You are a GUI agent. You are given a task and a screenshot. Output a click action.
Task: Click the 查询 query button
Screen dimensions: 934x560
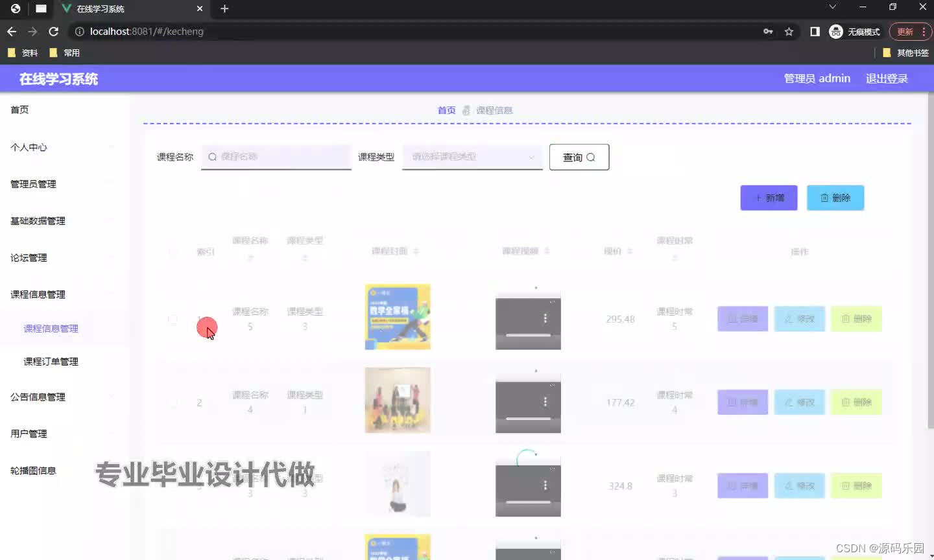coord(578,157)
